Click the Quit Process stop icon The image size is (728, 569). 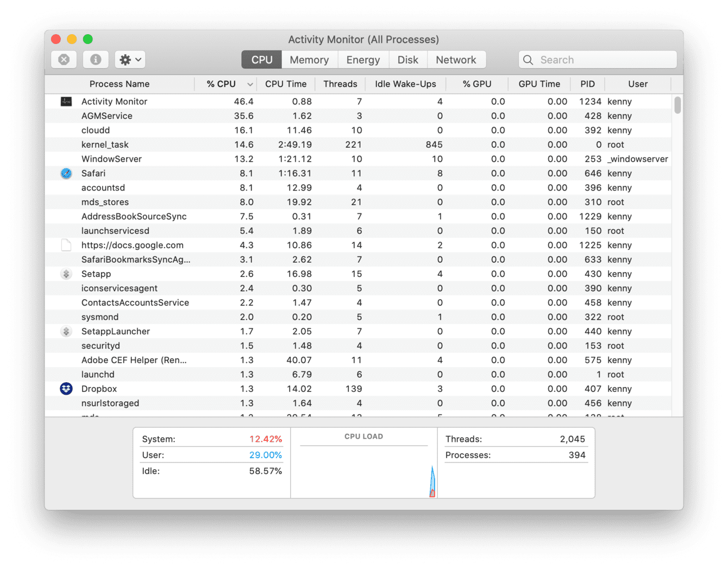coord(64,60)
